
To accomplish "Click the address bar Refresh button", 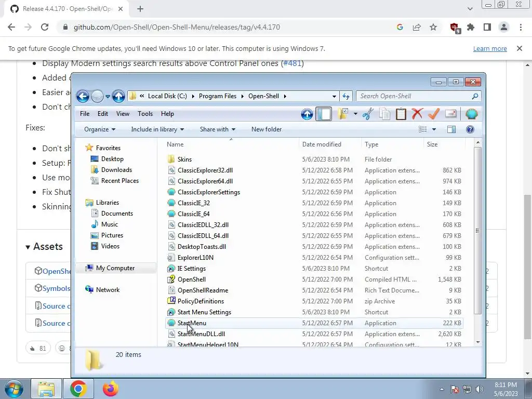I will click(x=346, y=96).
